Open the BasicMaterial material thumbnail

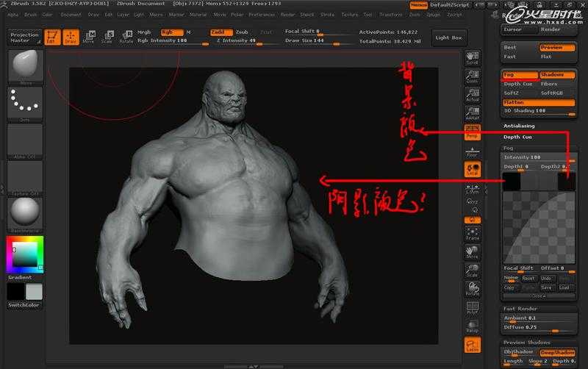pyautogui.click(x=24, y=213)
